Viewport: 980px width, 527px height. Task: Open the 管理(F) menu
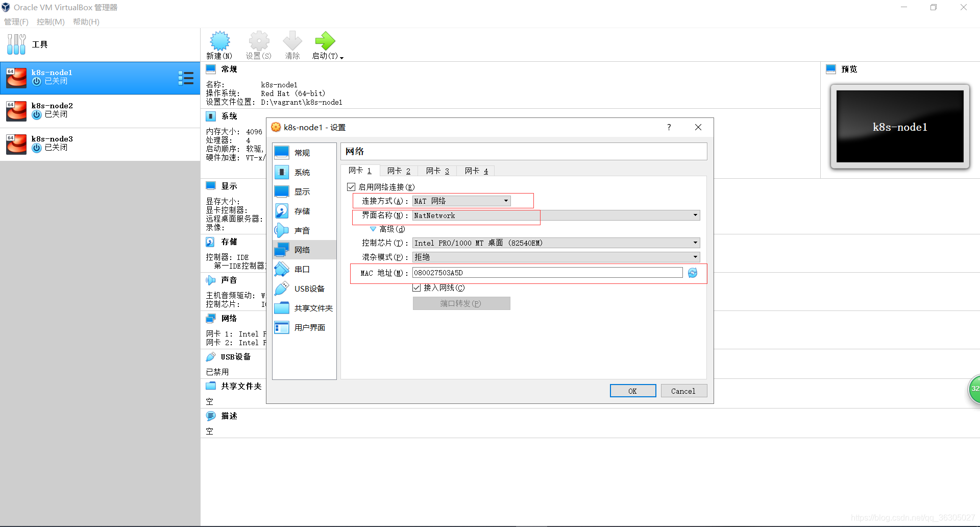pyautogui.click(x=16, y=21)
